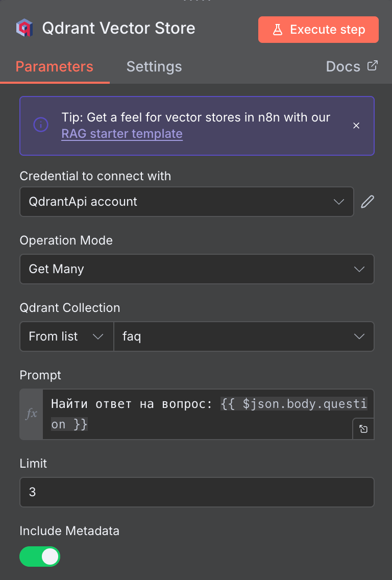Open the RAG starter template link
The image size is (392, 580).
pyautogui.click(x=122, y=134)
